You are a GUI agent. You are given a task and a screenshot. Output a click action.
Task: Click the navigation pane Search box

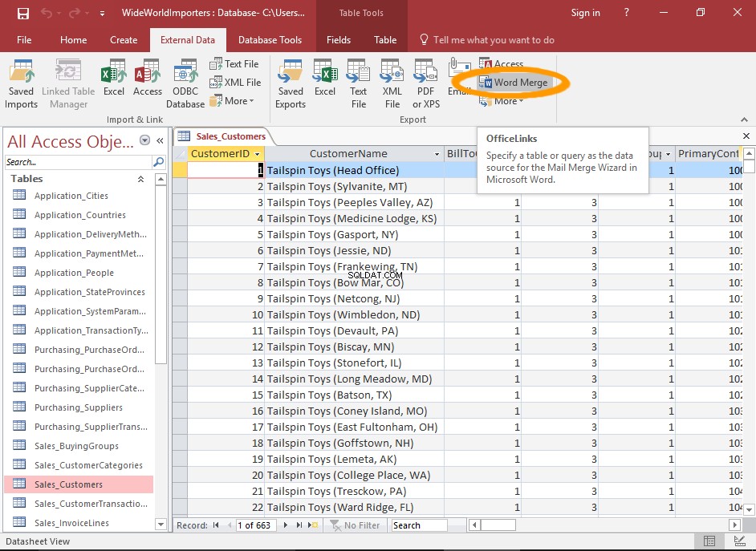click(x=78, y=162)
